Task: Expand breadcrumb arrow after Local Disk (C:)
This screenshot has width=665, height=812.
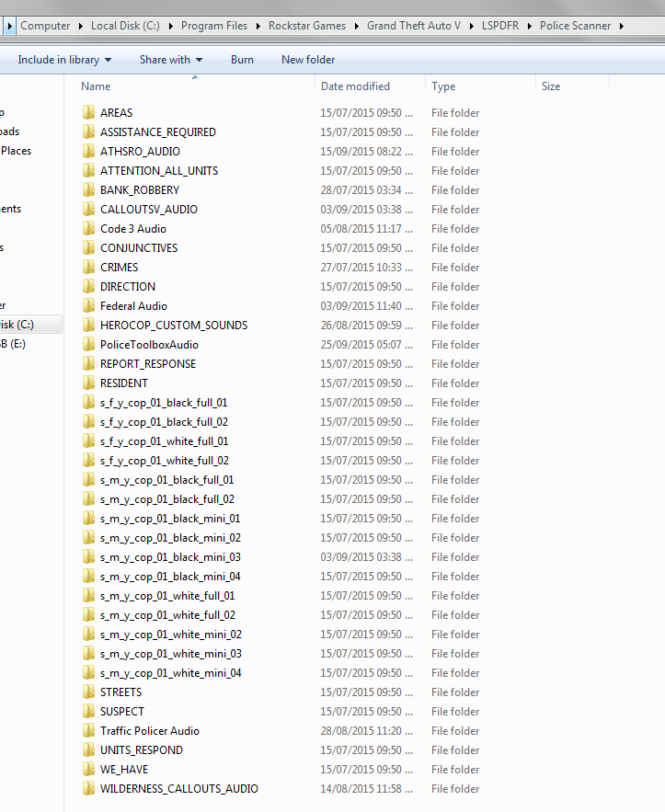Action: pos(170,26)
